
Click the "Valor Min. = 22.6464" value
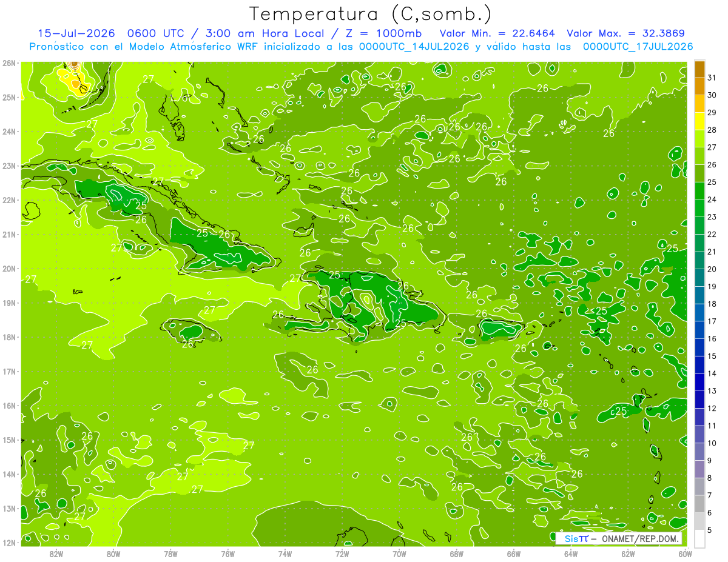pos(496,33)
